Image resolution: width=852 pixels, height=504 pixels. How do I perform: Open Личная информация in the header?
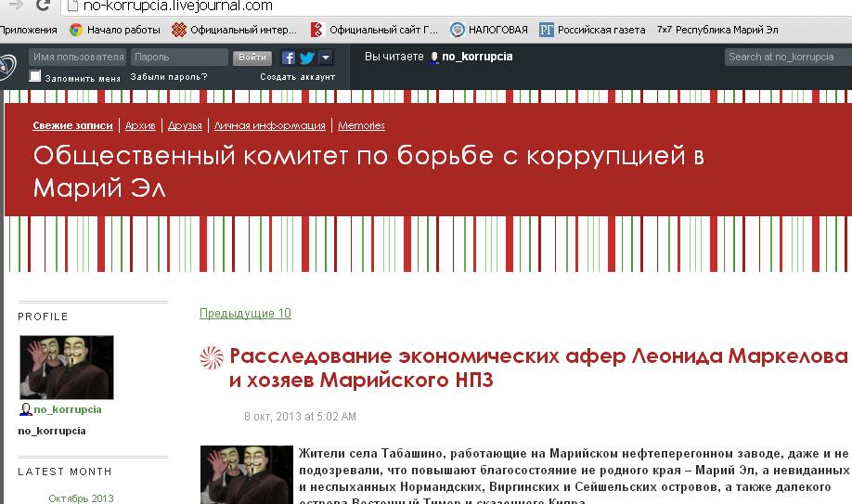(x=269, y=125)
